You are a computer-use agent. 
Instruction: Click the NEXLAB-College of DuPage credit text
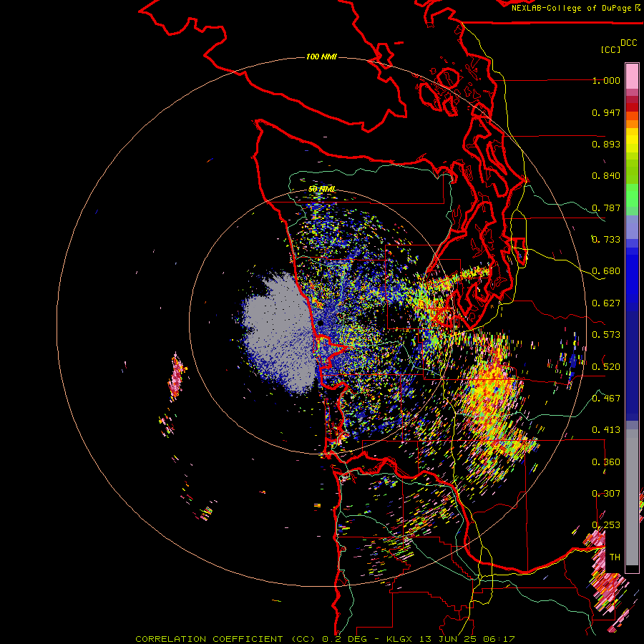(x=572, y=8)
